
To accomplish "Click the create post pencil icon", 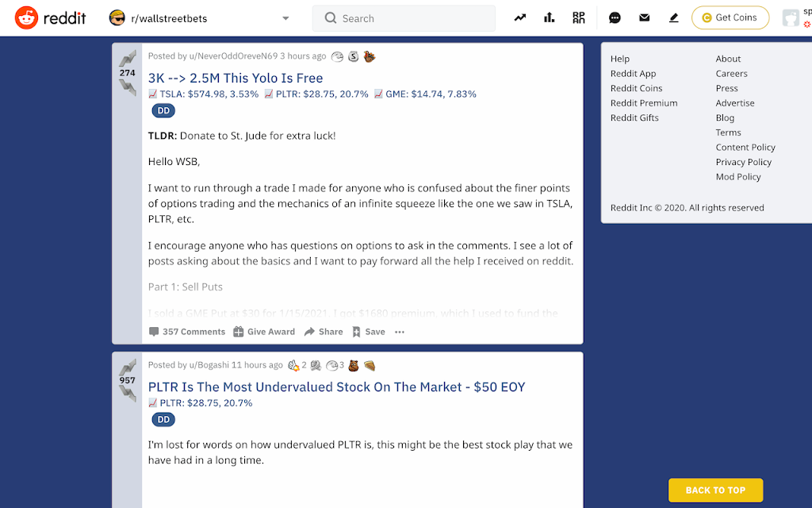I will pos(673,17).
